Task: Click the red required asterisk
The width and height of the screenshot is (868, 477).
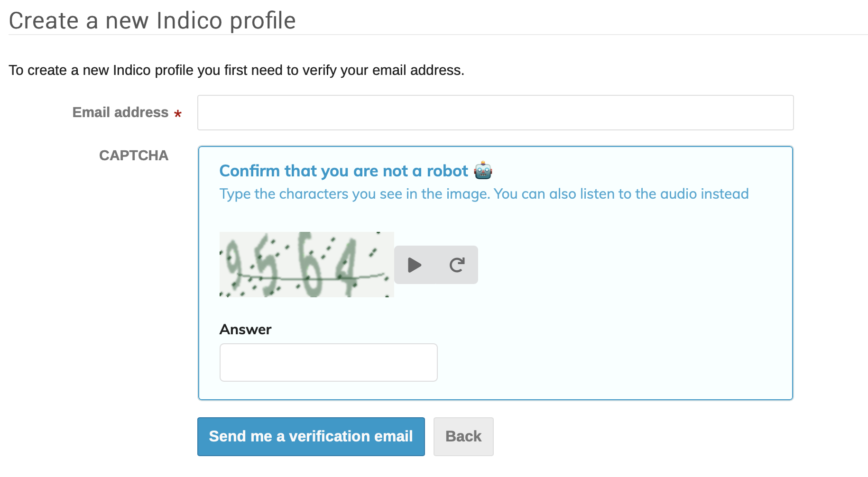Action: [178, 114]
